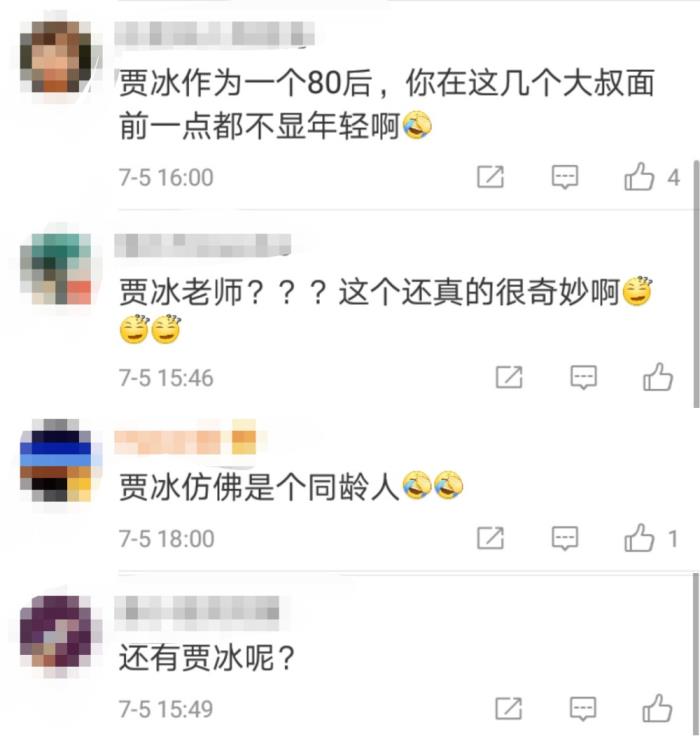Reply to the 7-5 15:46 comment
700x736 pixels.
tap(584, 377)
